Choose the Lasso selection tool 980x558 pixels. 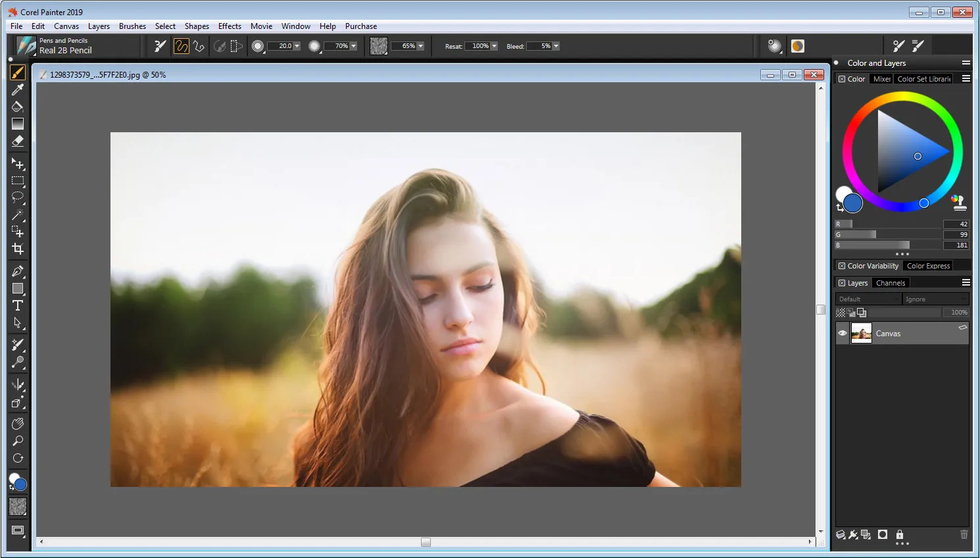click(x=18, y=197)
